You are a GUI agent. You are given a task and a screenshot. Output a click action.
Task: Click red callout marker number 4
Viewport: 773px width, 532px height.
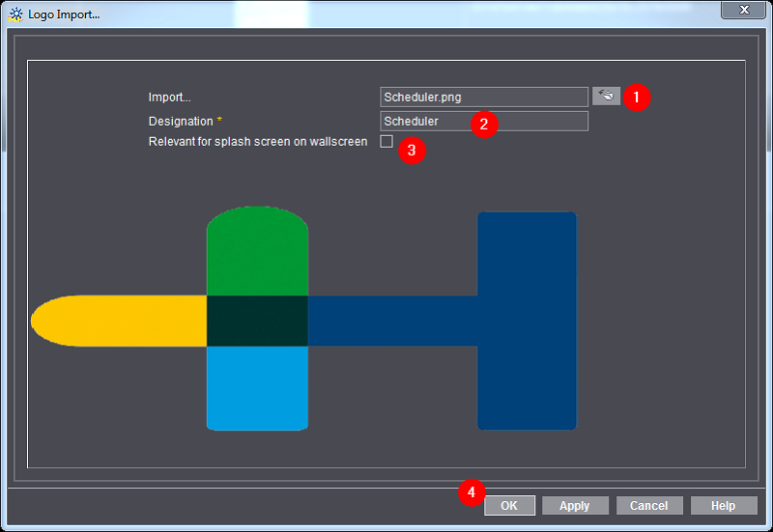(x=471, y=492)
